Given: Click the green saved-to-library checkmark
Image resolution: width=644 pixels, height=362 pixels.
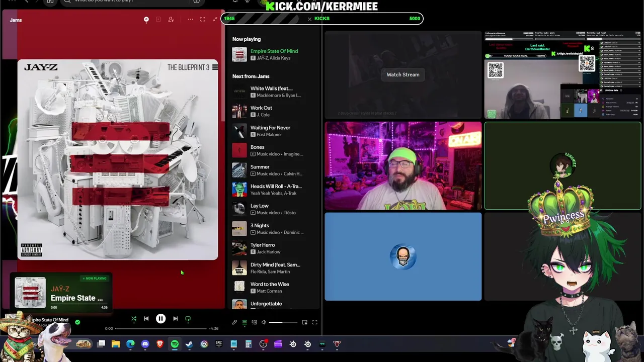Looking at the screenshot, I should [77, 322].
